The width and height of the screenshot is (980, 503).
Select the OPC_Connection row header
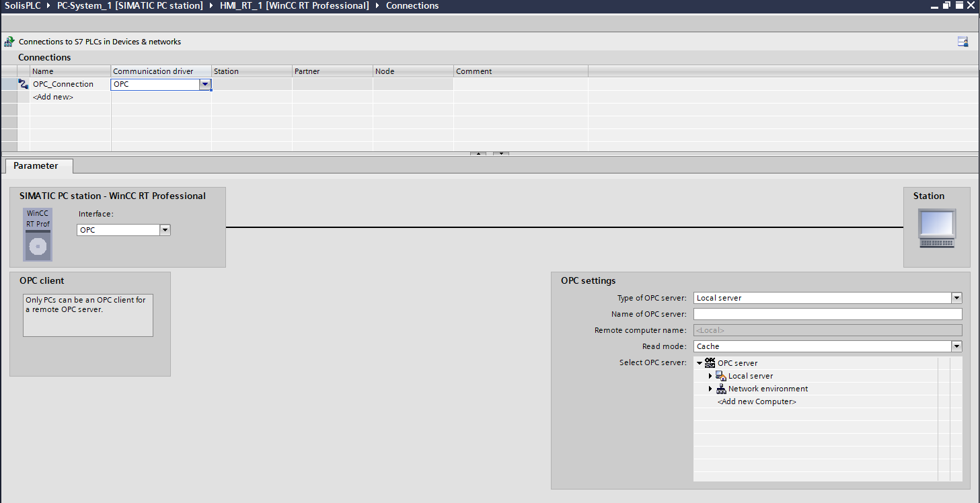[x=9, y=85]
